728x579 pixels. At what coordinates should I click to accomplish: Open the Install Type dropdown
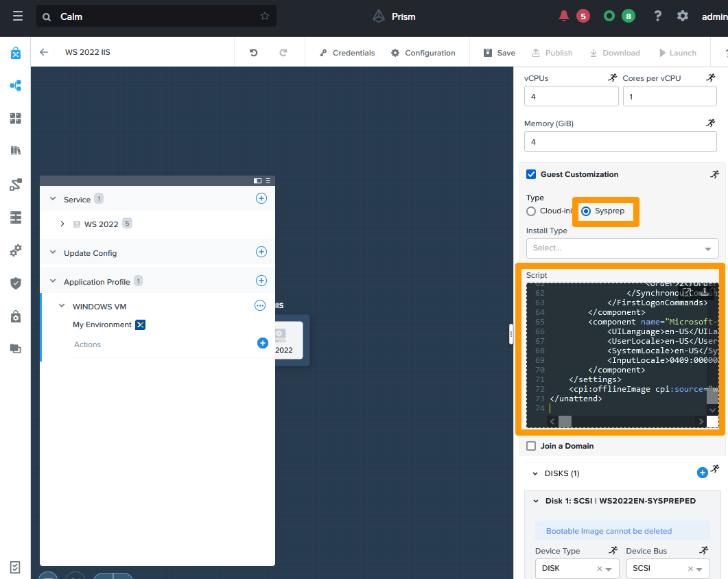click(x=622, y=248)
